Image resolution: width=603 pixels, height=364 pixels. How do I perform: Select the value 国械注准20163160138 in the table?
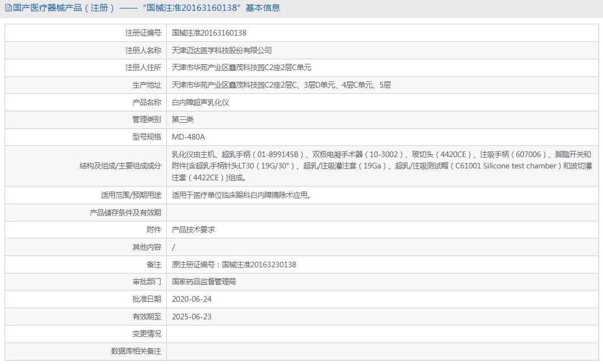209,33
